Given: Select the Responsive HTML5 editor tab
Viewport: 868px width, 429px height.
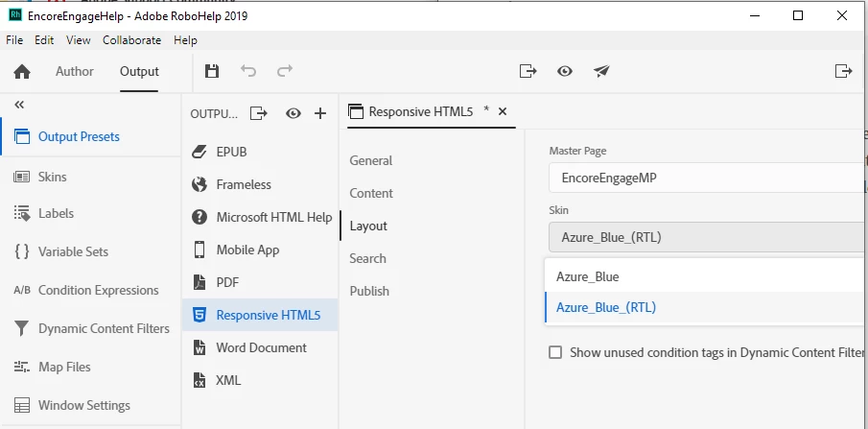Looking at the screenshot, I should (x=421, y=111).
